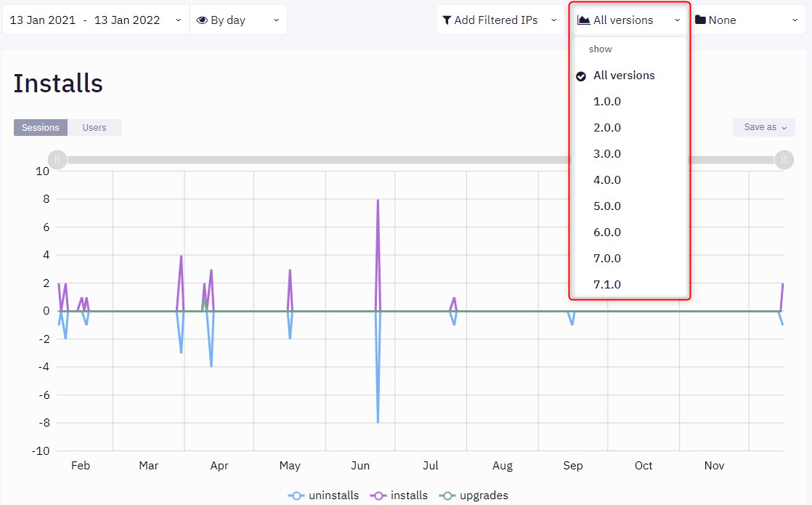Toggle upgrades series in the legend

(474, 496)
